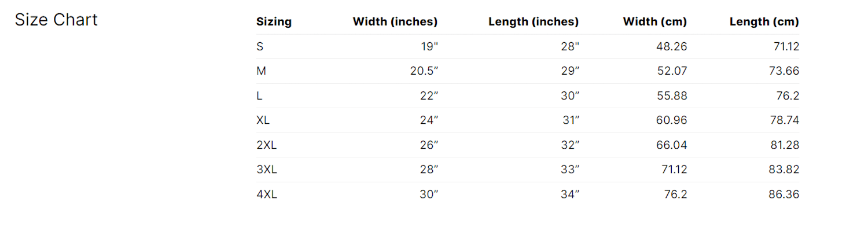Select the 4XL size row label
This screenshot has width=868, height=239.
[x=266, y=194]
